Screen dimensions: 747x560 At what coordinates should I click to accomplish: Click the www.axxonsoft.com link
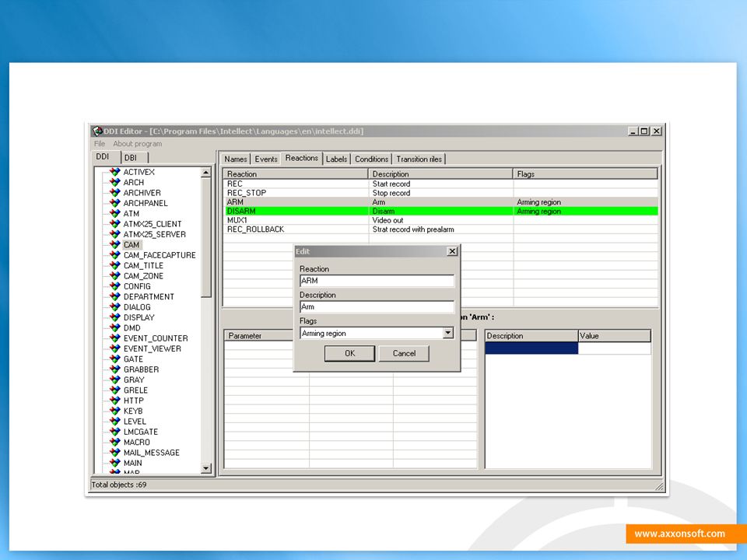(x=680, y=534)
